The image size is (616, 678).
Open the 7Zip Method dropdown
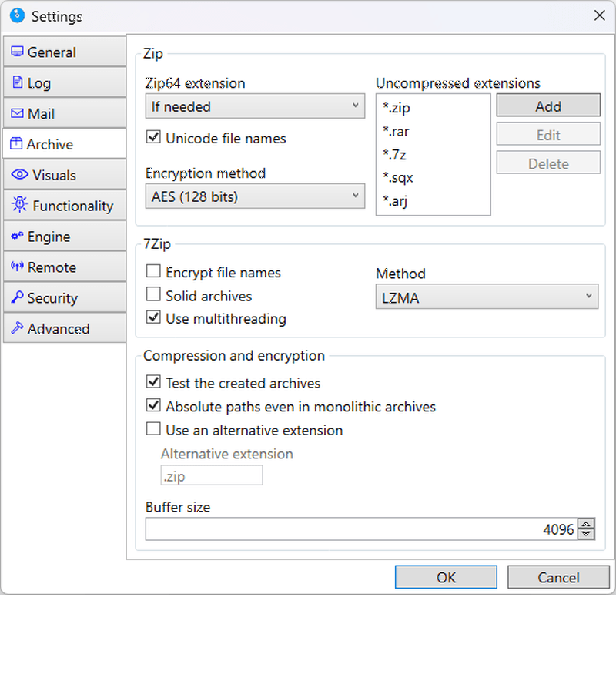click(487, 297)
